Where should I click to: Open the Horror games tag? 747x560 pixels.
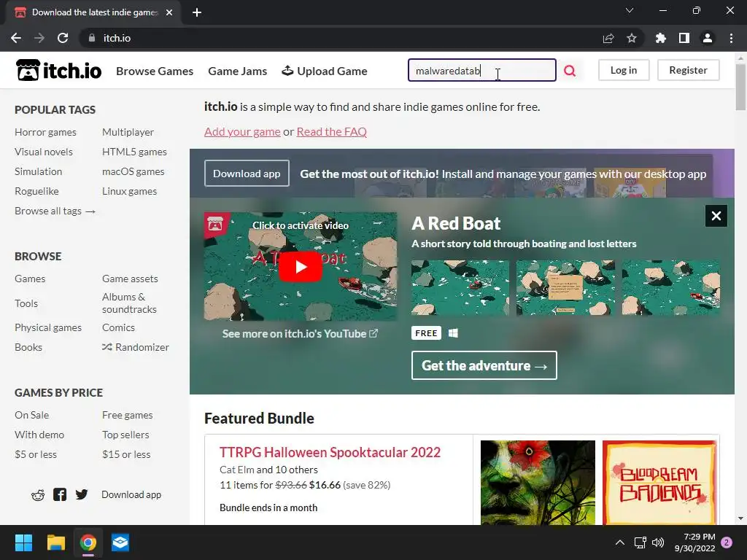tap(46, 132)
